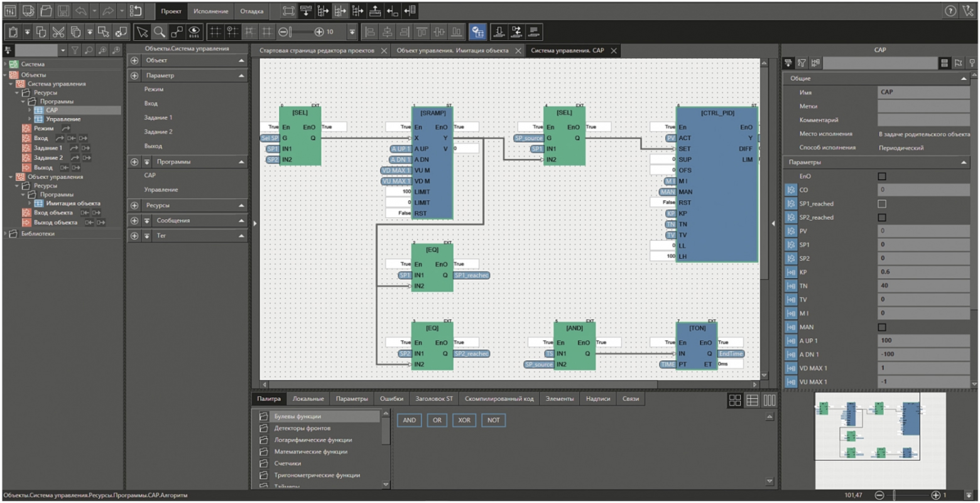Open the Заголовок ST tab
The height and width of the screenshot is (503, 980).
pyautogui.click(x=433, y=399)
